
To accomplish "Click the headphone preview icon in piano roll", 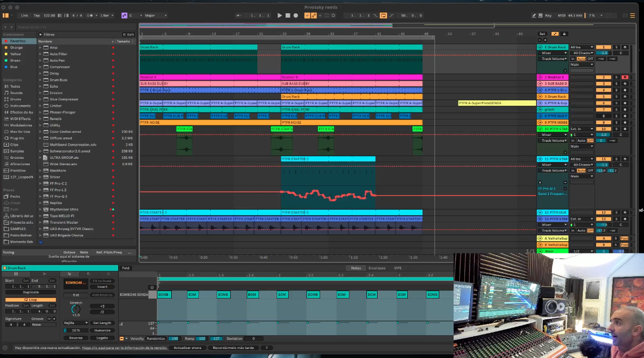I will [152, 287].
